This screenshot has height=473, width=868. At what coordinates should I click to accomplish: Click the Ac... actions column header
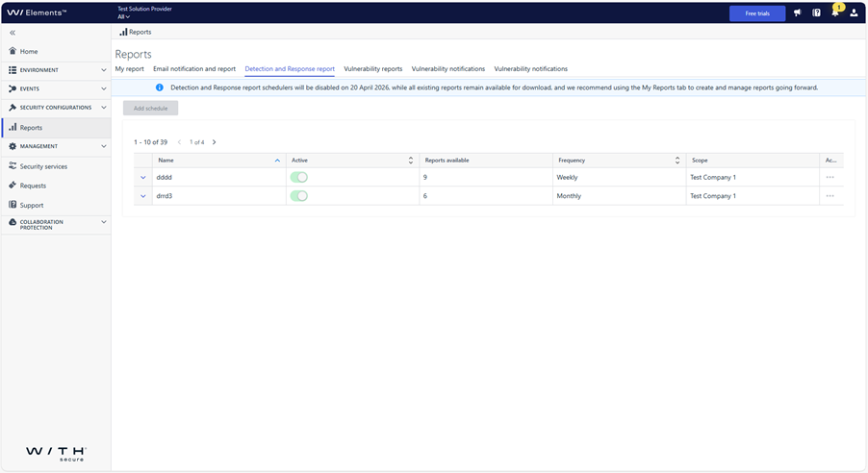830,161
